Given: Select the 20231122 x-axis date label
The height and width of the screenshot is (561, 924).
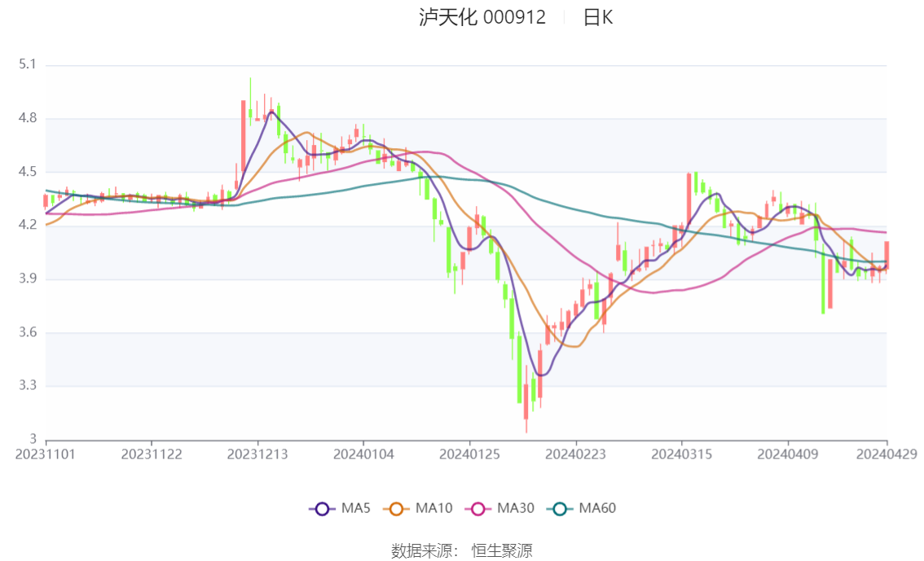Looking at the screenshot, I should (x=152, y=454).
